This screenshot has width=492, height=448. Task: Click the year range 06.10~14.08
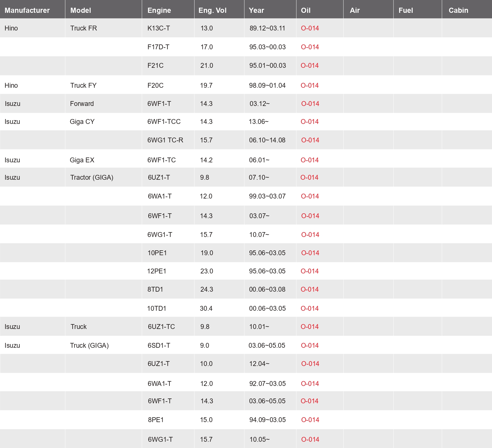267,140
